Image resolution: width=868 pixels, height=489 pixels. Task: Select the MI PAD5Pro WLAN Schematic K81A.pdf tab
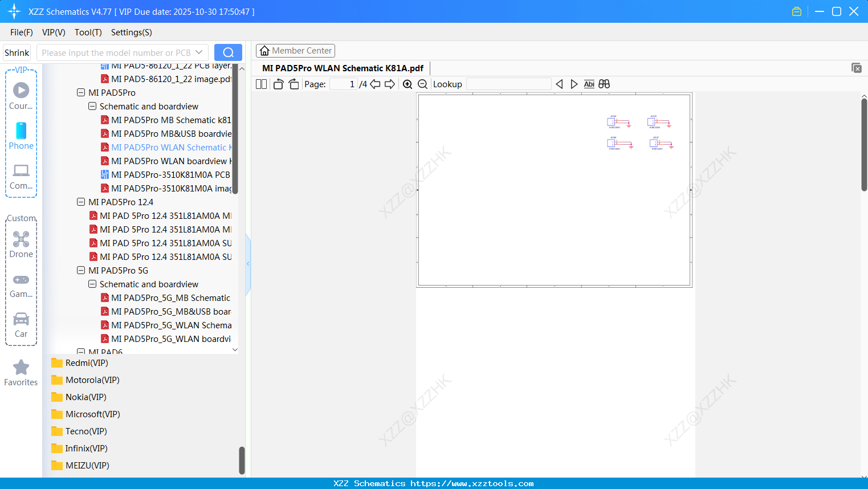(343, 68)
